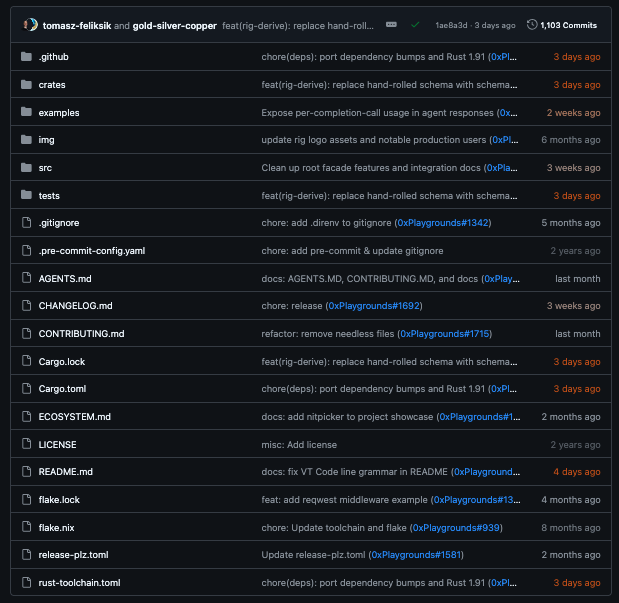Follow the 0xPlaygrounds#1342 pull request link
This screenshot has width=619, height=603.
443,223
